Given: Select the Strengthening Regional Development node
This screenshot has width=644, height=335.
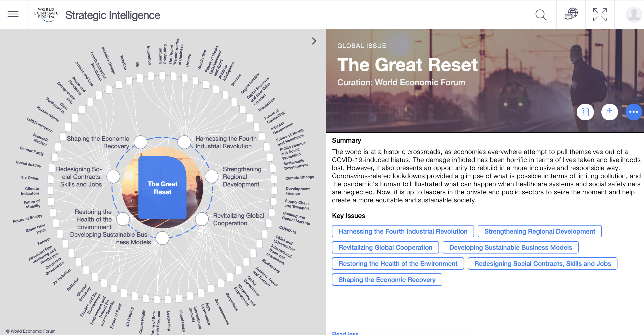Looking at the screenshot, I should [x=211, y=176].
